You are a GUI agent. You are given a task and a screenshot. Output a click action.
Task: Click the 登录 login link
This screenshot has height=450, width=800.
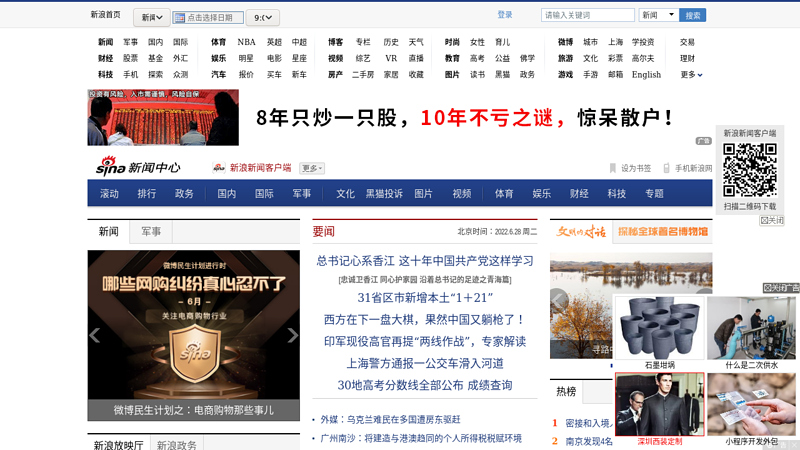505,15
